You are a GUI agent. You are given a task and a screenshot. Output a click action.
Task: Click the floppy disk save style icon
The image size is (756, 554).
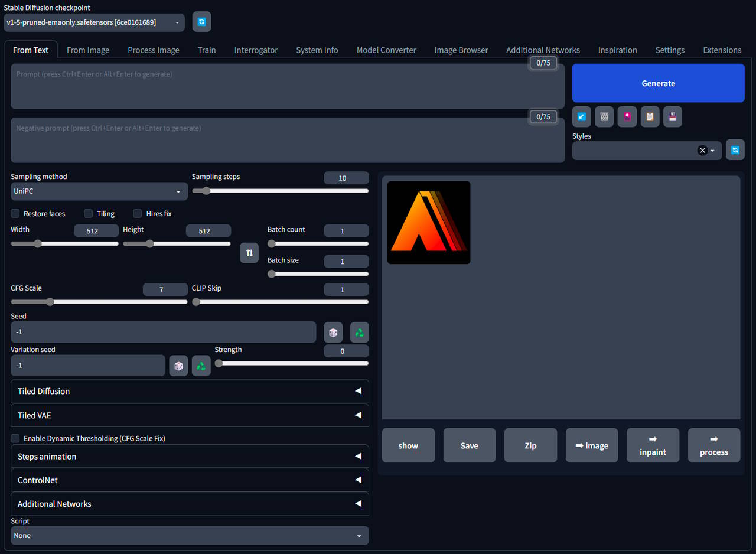[672, 117]
